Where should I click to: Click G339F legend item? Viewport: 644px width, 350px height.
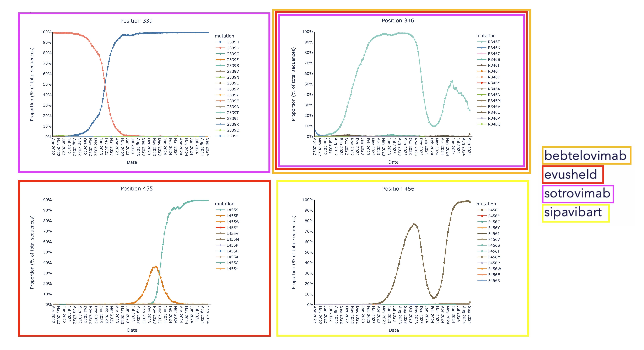point(227,60)
